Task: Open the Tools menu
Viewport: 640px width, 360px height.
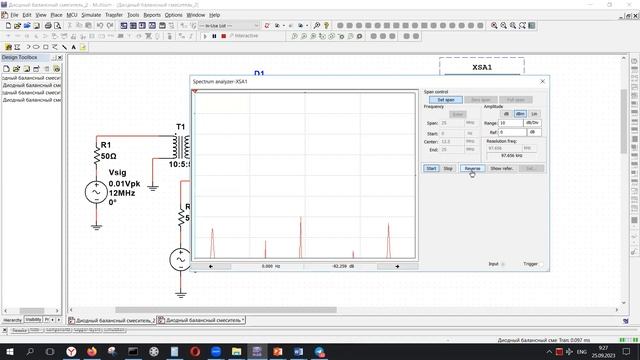Action: [x=133, y=15]
